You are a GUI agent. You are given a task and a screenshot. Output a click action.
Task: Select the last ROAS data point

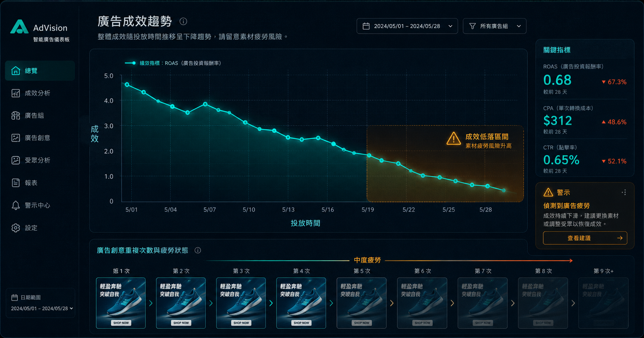pyautogui.click(x=504, y=190)
